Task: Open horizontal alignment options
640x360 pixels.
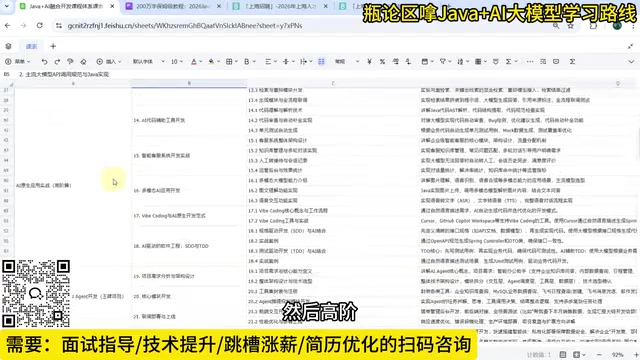Action: click(x=270, y=62)
